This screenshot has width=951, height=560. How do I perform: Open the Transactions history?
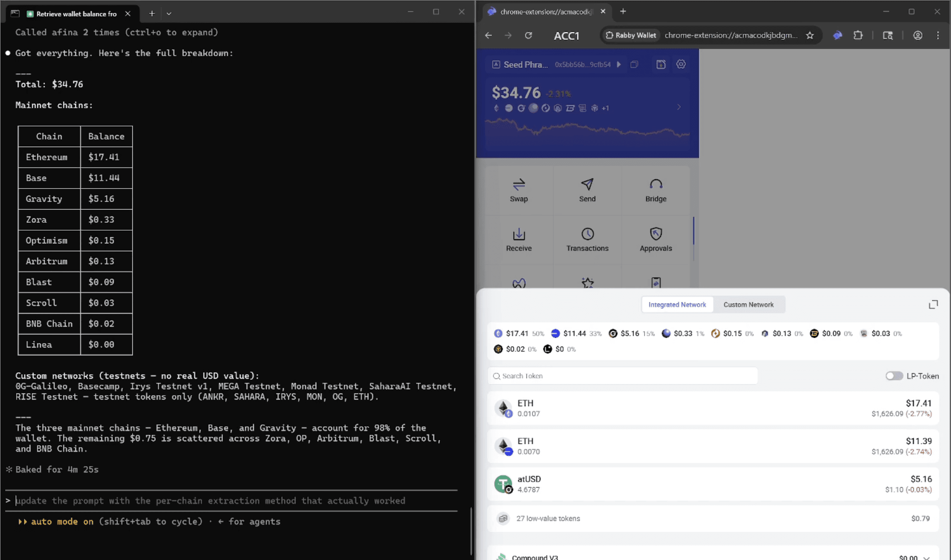pos(587,240)
